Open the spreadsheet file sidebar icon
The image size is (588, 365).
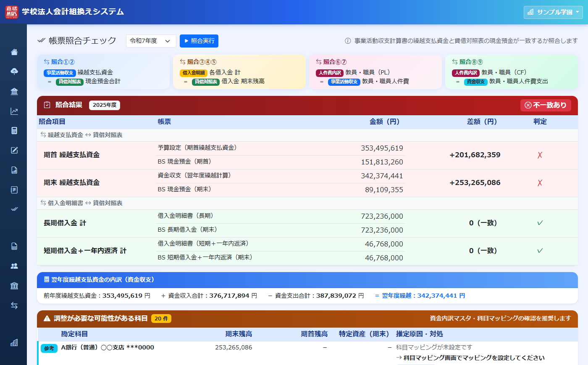(x=14, y=246)
